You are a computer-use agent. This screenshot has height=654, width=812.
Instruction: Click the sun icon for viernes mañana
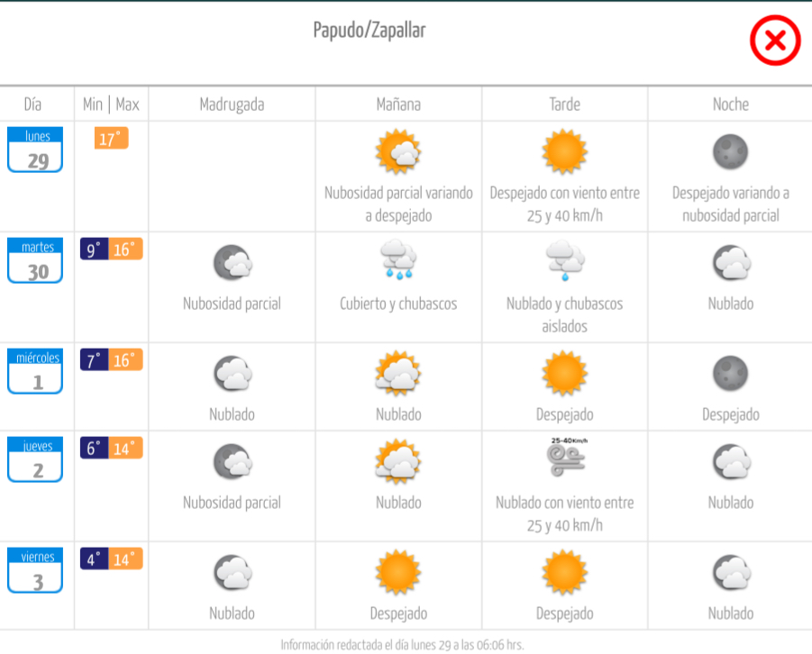pyautogui.click(x=398, y=572)
